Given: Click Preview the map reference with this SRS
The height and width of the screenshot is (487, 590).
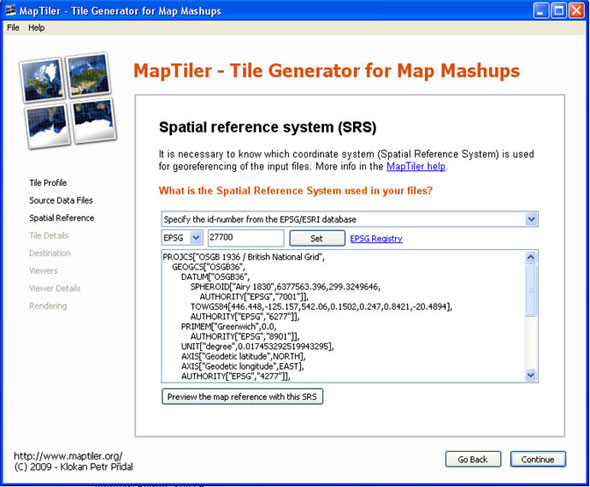Looking at the screenshot, I should 242,397.
